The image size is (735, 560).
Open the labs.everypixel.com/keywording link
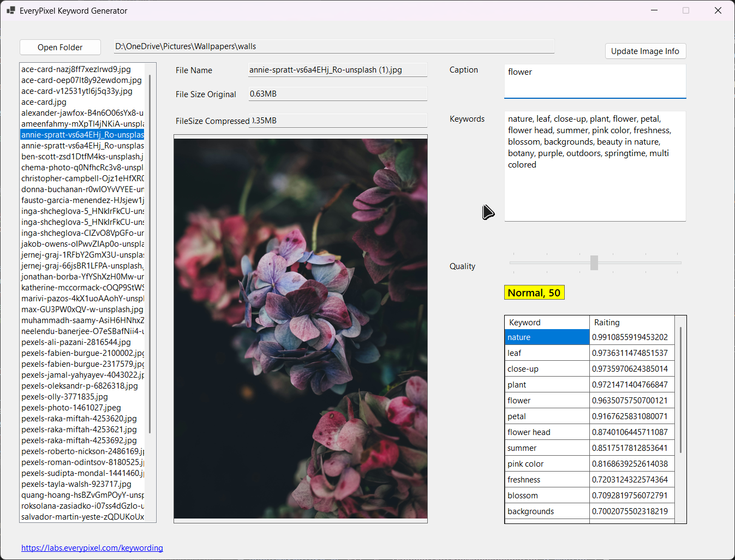pos(92,547)
